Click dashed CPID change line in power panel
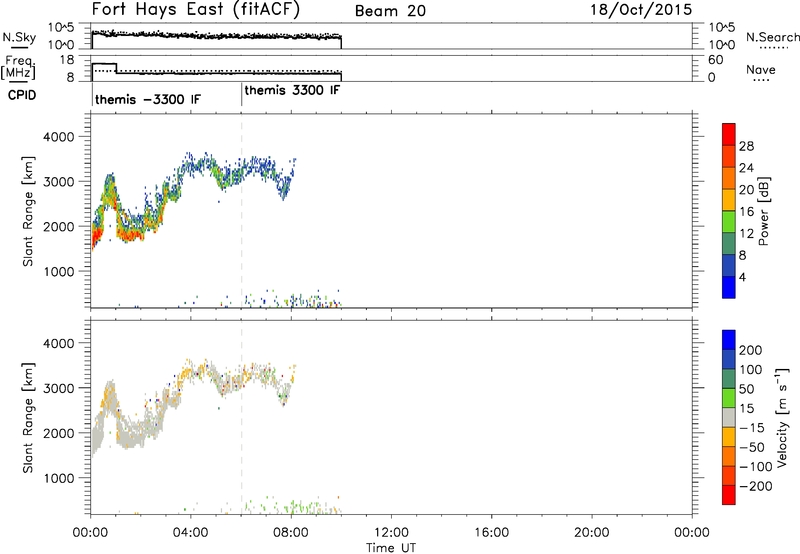The image size is (800, 554). click(x=241, y=211)
